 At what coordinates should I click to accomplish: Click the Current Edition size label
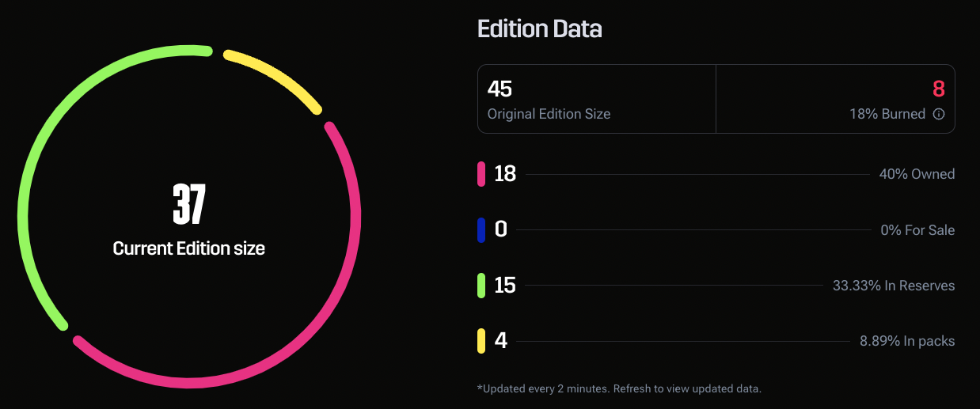pyautogui.click(x=189, y=248)
